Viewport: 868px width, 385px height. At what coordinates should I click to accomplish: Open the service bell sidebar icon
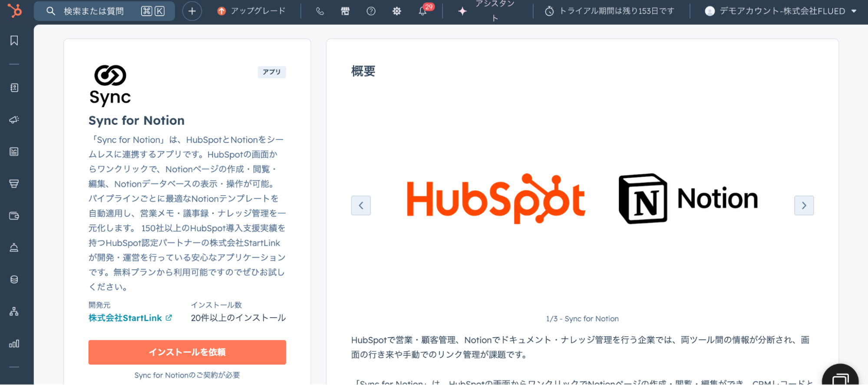click(14, 248)
